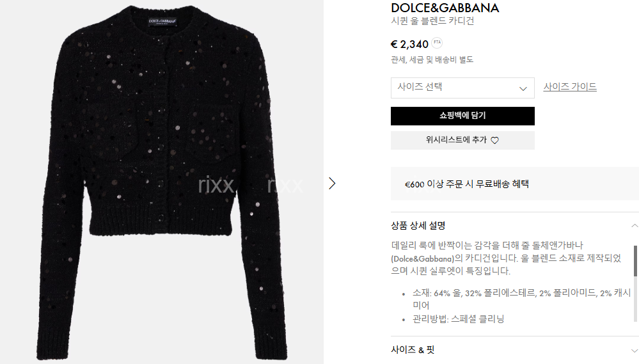Click the product description scrollbar
This screenshot has width=639, height=364.
pyautogui.click(x=635, y=261)
